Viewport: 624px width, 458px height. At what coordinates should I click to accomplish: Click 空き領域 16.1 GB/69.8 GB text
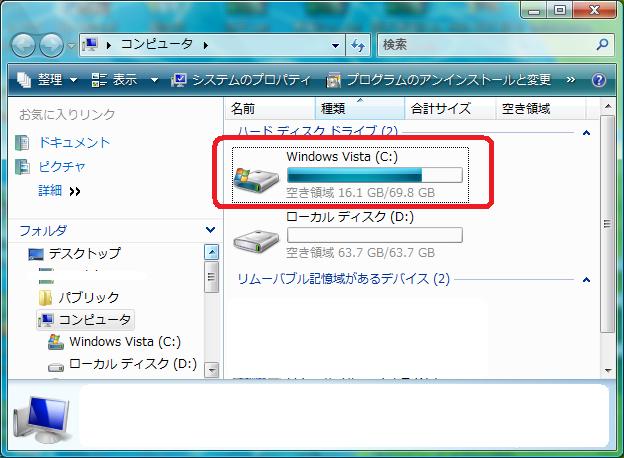tap(361, 193)
